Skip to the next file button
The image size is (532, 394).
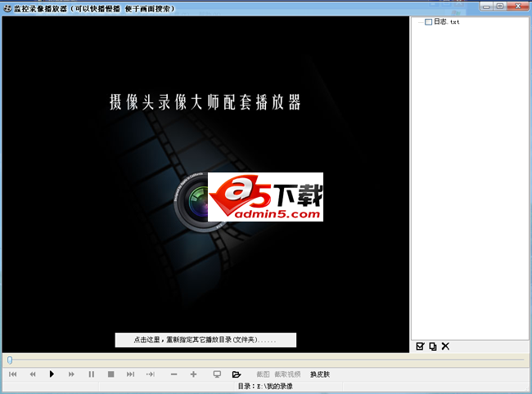click(x=131, y=374)
